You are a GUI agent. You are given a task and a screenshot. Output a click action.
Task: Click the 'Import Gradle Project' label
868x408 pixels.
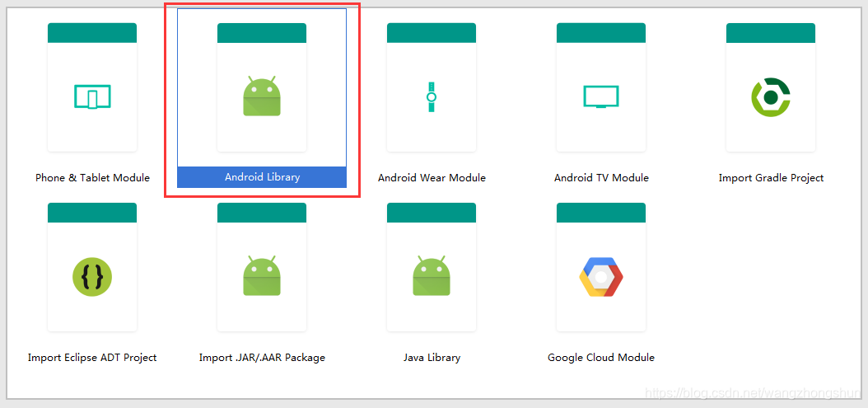point(771,178)
